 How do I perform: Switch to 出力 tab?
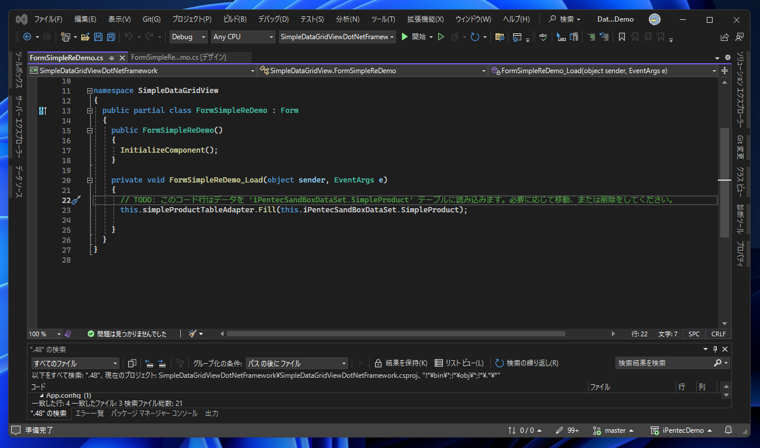coord(212,414)
